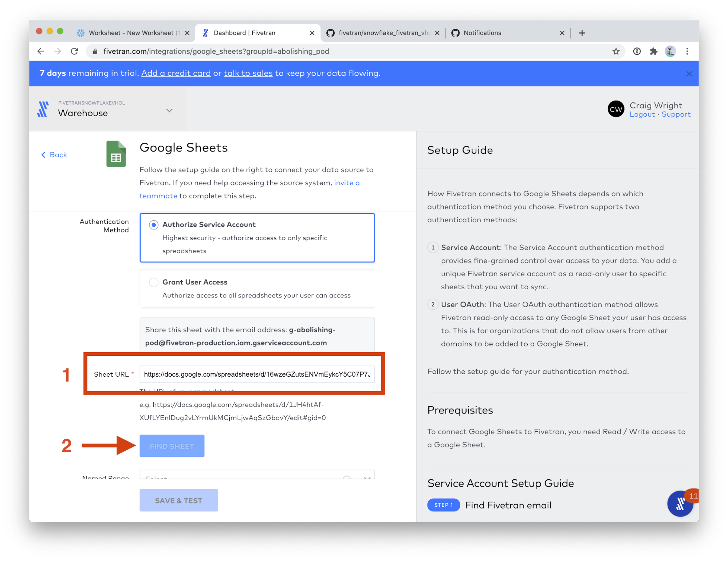
Task: Open the Chrome three-dot menu
Action: tap(687, 51)
